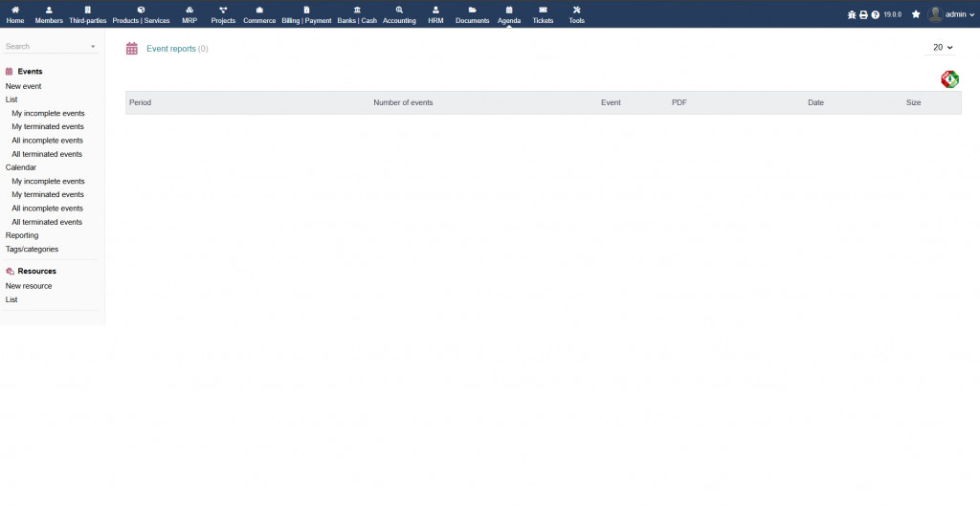Open the admin user dropdown
This screenshot has height=505, width=980.
(x=960, y=14)
